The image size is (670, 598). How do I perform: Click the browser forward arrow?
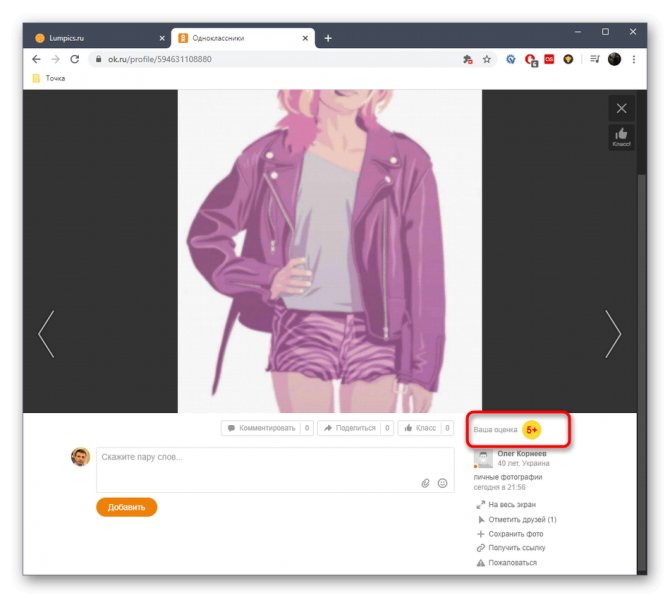click(56, 59)
